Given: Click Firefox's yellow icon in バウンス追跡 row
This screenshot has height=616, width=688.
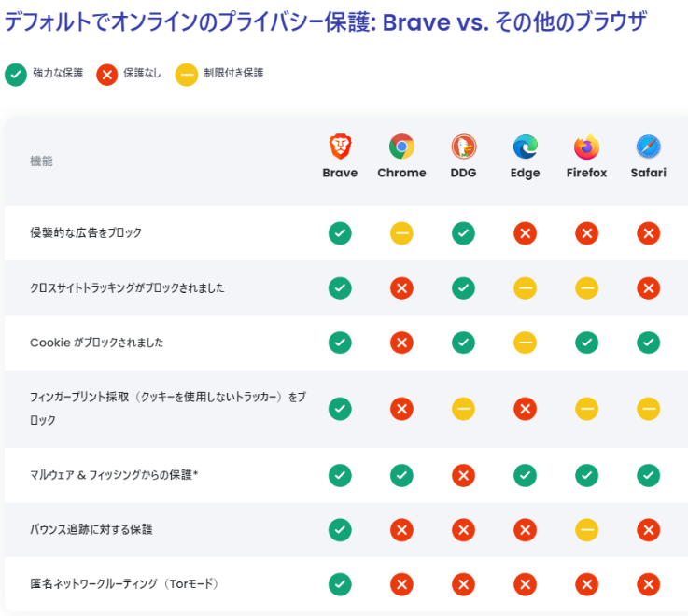Looking at the screenshot, I should (586, 530).
